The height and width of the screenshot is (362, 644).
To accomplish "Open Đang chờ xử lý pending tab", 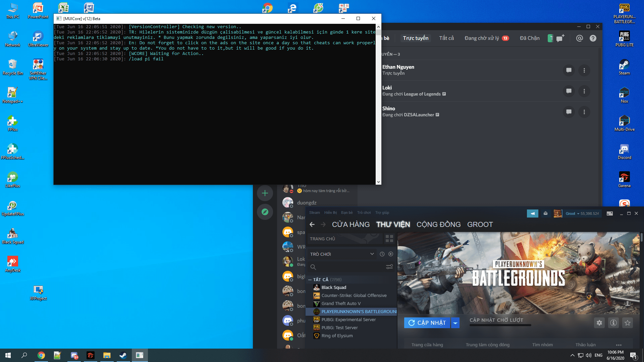I will [x=487, y=38].
